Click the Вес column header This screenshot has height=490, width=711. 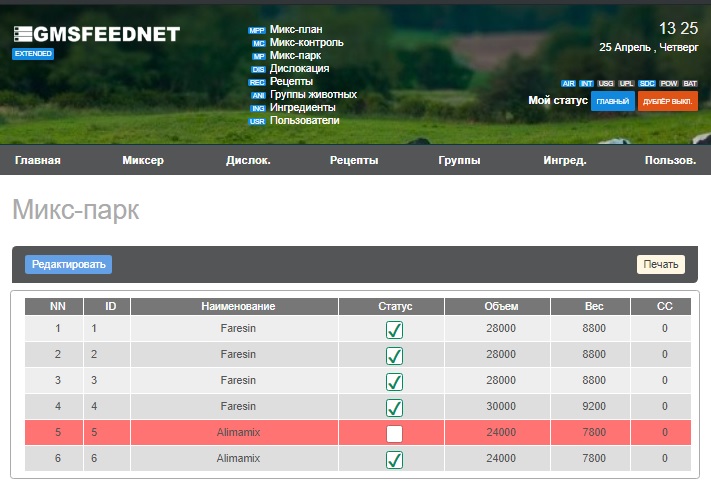590,306
